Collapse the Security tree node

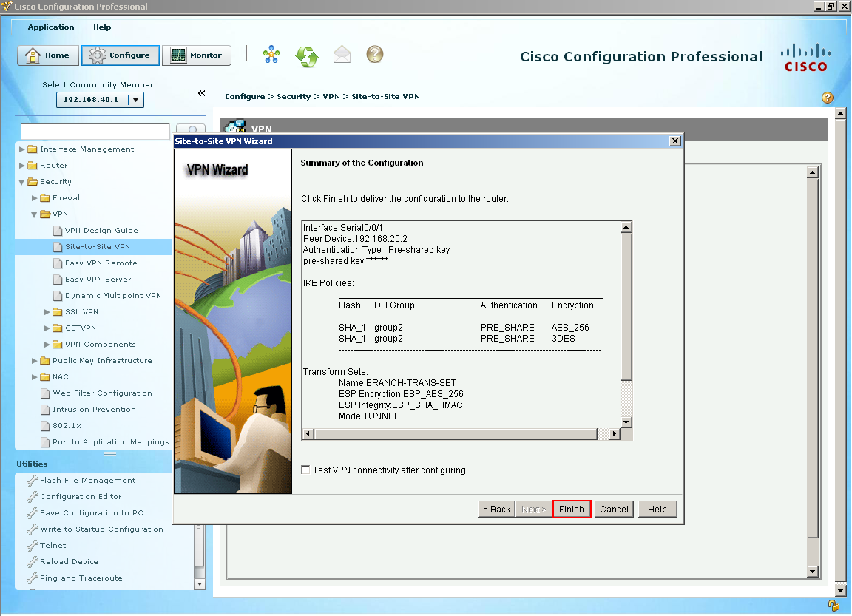click(21, 182)
